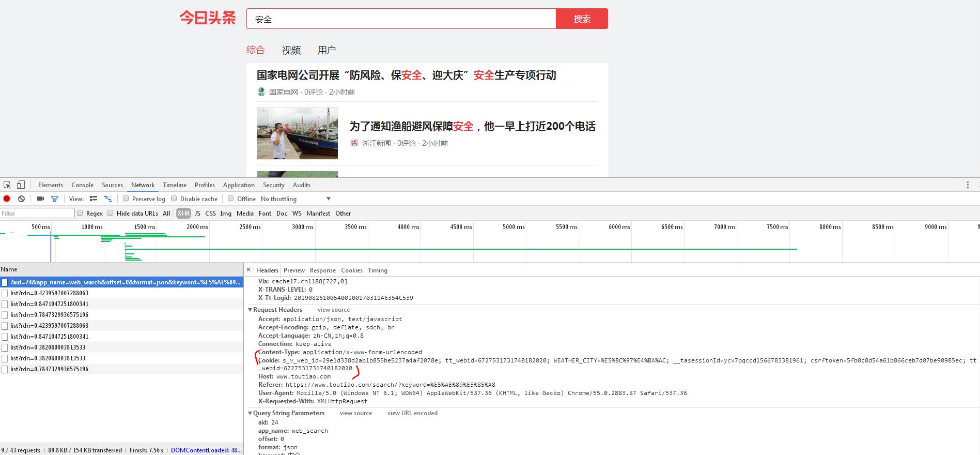Screen dimensions: 980x455
Task: Click view source next to Request Headers
Action: (334, 310)
